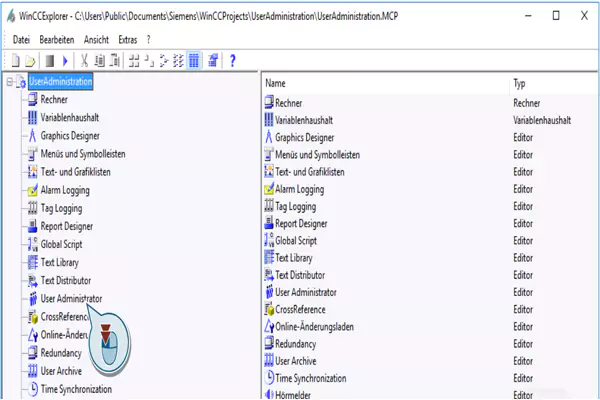
Task: Select User Administrator in the right list
Action: [x=306, y=292]
